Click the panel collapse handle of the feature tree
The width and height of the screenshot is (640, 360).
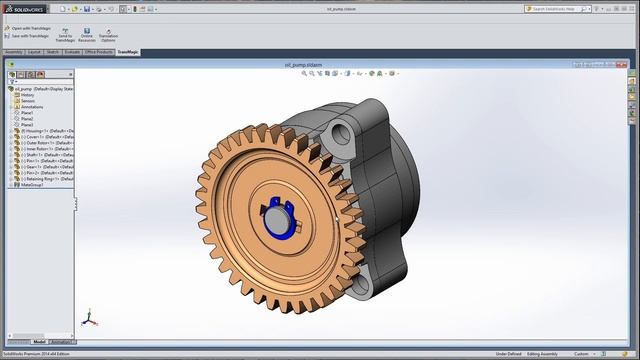76,204
